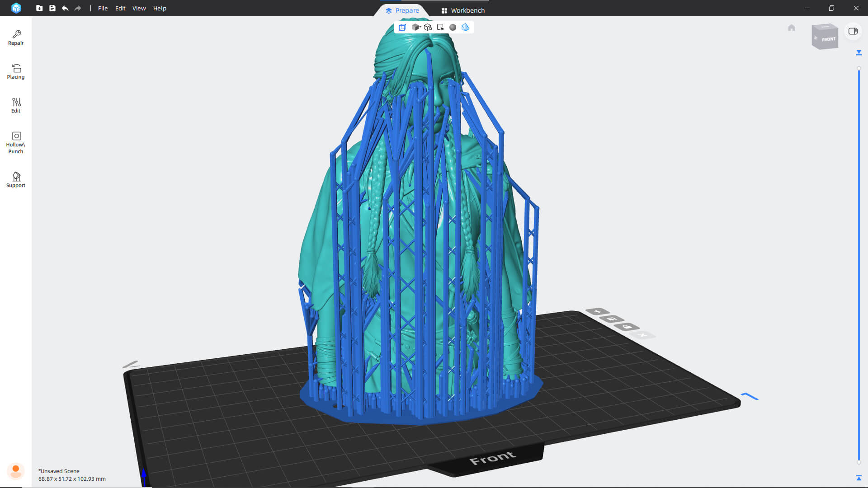Screen dimensions: 868x488
Task: Toggle the blue striped support display icon
Action: (x=465, y=27)
